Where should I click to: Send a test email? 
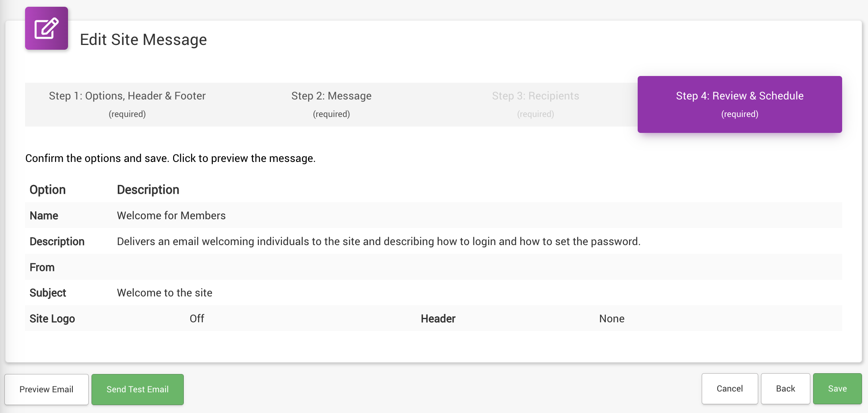pyautogui.click(x=137, y=389)
